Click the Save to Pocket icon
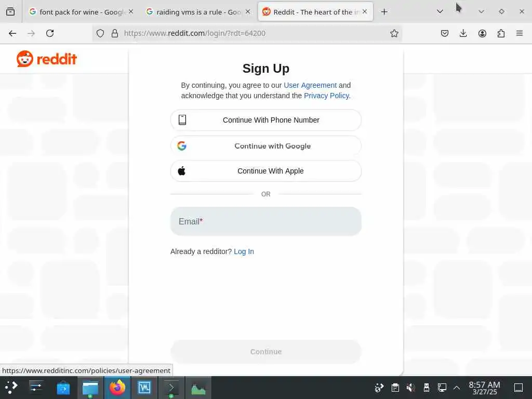532x399 pixels. 445,33
